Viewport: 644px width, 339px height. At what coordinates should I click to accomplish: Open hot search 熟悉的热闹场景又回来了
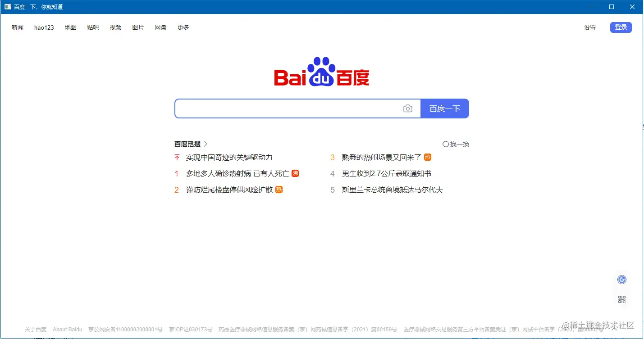pyautogui.click(x=382, y=157)
